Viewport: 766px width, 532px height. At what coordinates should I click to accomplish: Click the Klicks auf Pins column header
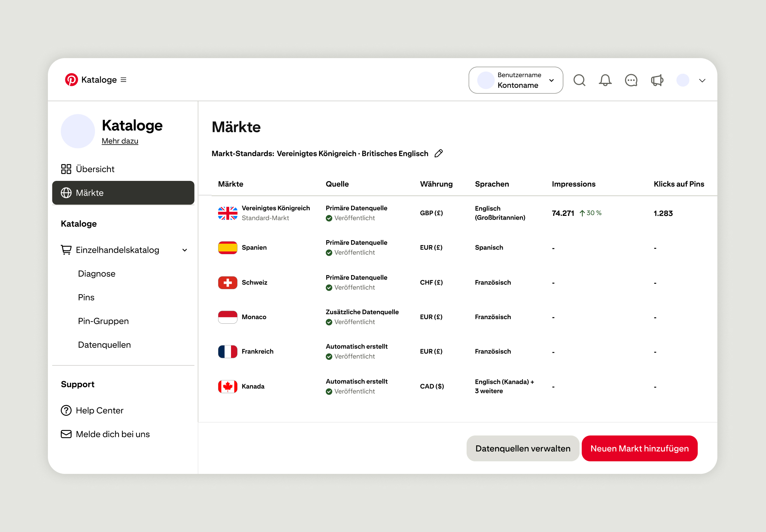679,184
